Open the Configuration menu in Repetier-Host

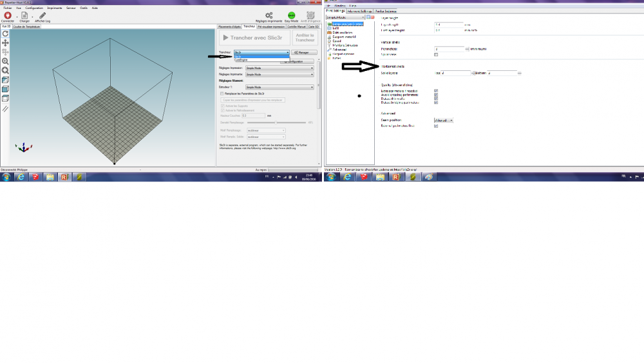(34, 8)
